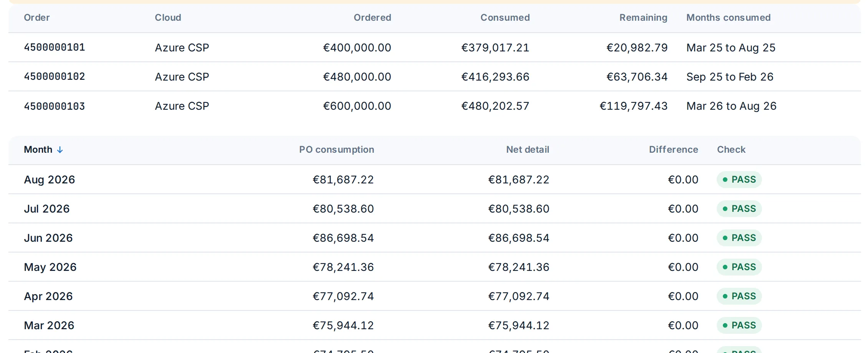
Task: Click consumed value €379,017.21
Action: tap(495, 48)
